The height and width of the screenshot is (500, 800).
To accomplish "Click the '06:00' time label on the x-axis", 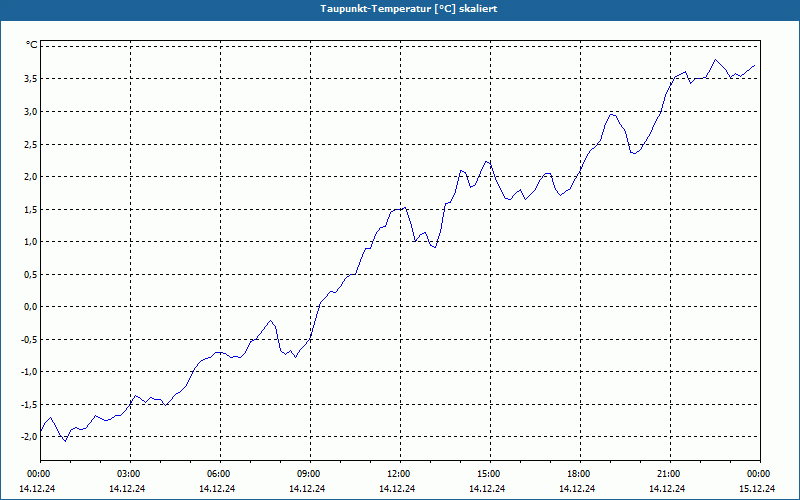I will coord(220,474).
